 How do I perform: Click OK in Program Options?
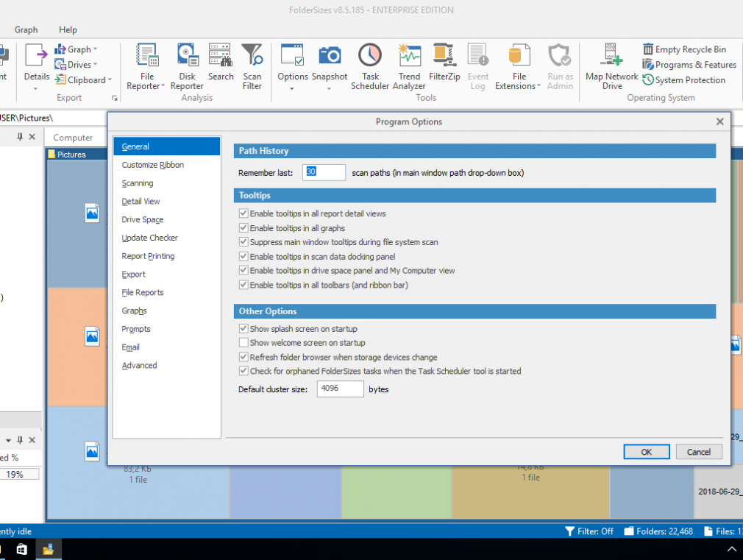coord(647,452)
